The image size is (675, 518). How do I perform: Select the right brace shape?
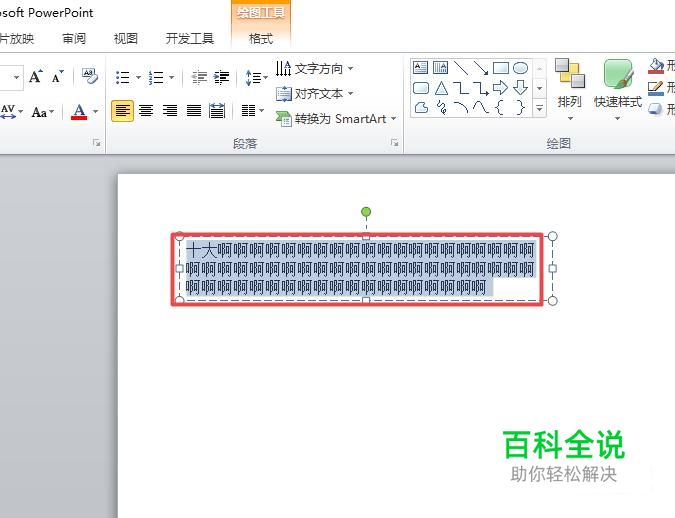point(520,107)
